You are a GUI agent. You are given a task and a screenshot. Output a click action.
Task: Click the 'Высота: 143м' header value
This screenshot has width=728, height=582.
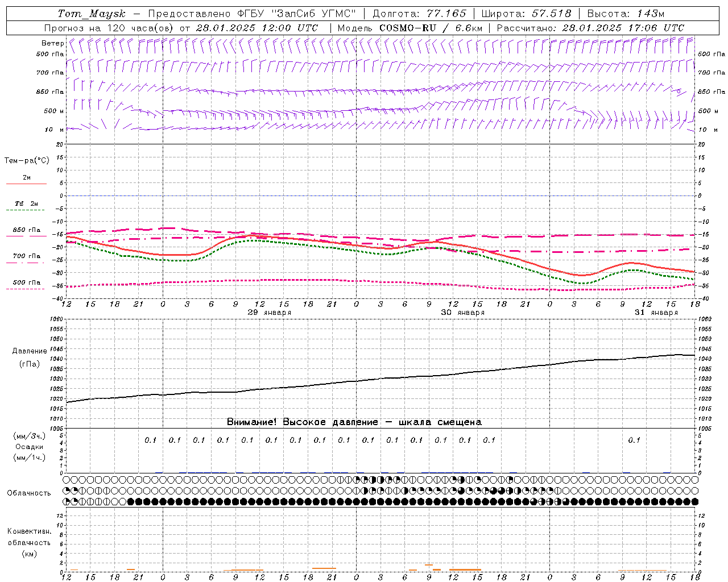[x=626, y=14]
